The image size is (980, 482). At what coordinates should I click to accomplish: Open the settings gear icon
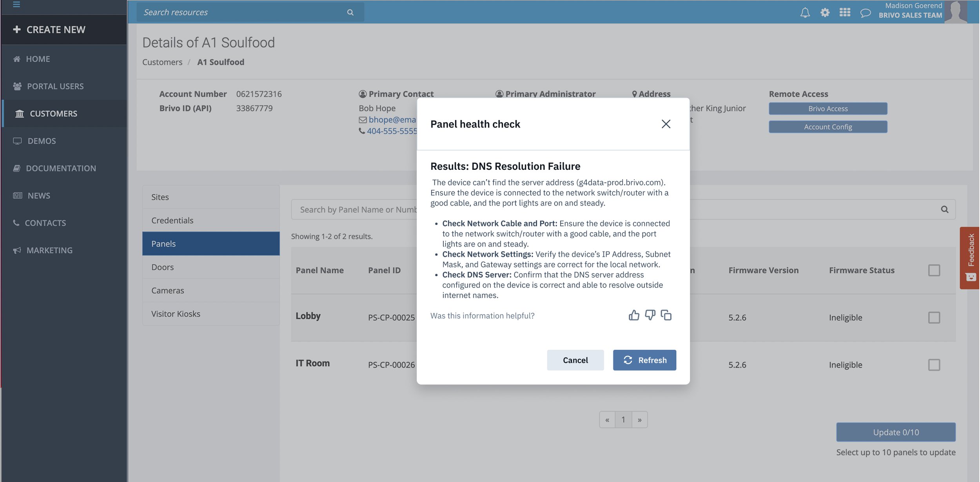[825, 13]
